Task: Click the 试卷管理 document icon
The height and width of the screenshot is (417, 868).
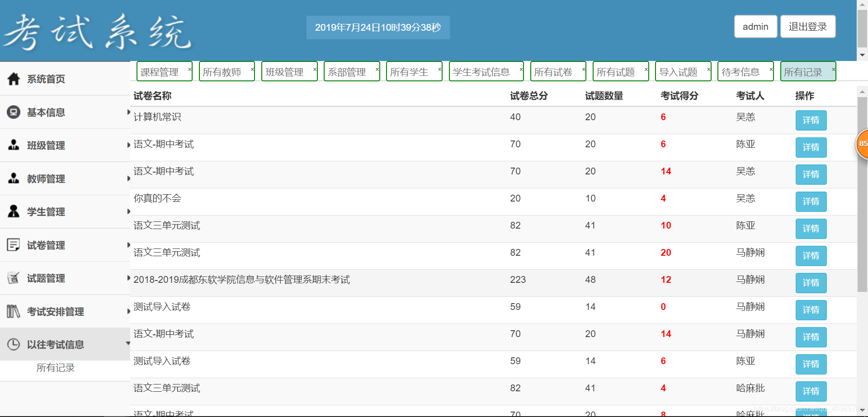Action: pos(14,245)
